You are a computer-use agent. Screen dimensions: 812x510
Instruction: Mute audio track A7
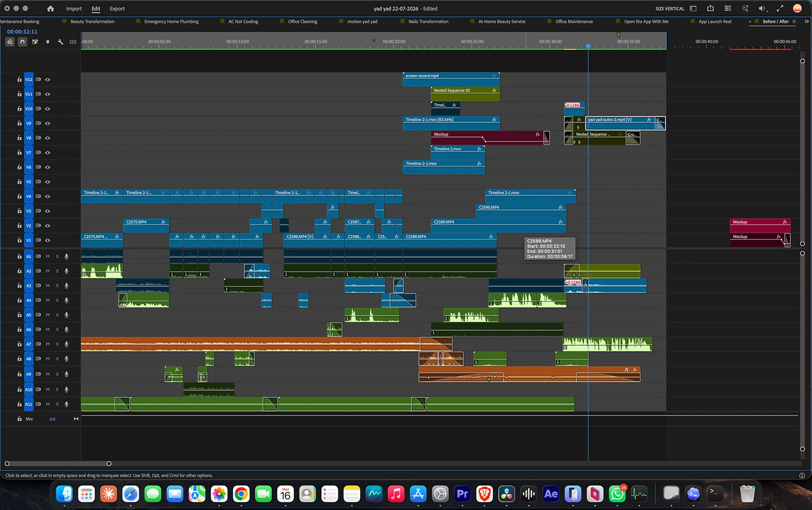coord(48,344)
